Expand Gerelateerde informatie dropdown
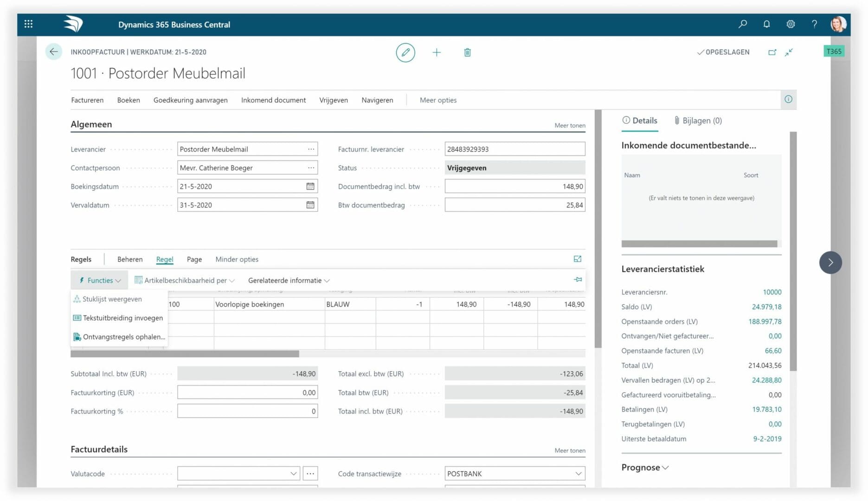 coord(289,280)
